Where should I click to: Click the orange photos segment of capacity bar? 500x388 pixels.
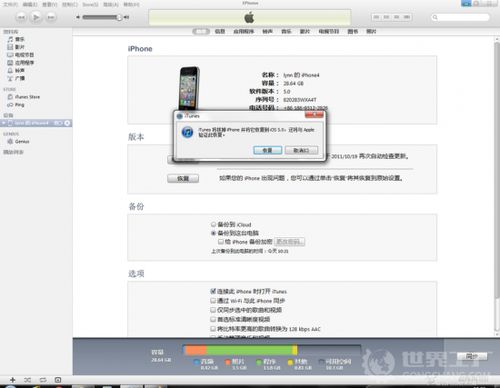pyautogui.click(x=195, y=350)
